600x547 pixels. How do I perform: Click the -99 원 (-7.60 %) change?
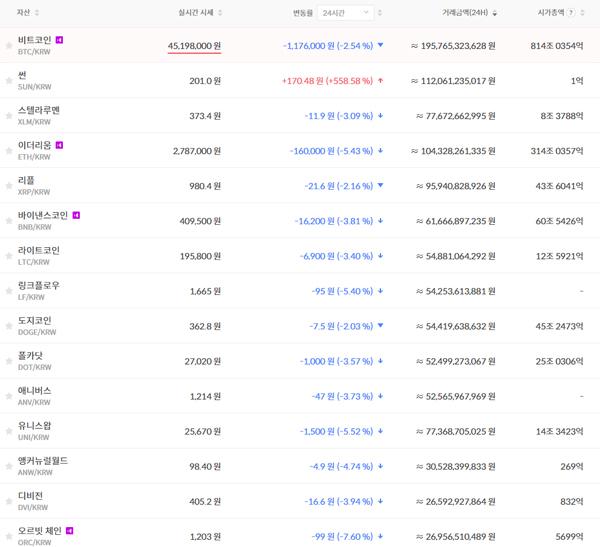342,537
